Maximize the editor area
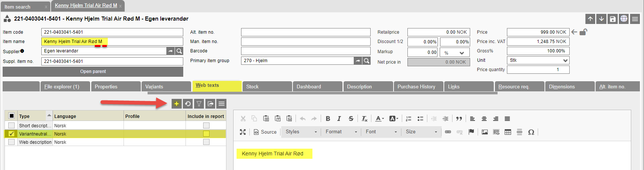The image size is (644, 170). tap(243, 132)
